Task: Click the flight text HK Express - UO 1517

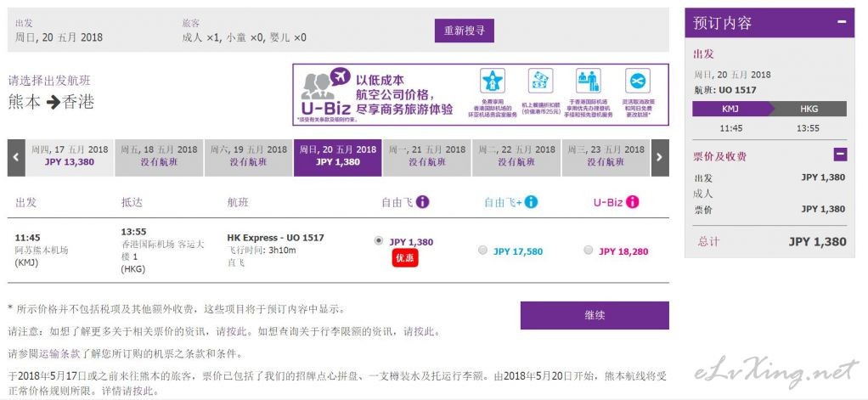Action: (276, 238)
